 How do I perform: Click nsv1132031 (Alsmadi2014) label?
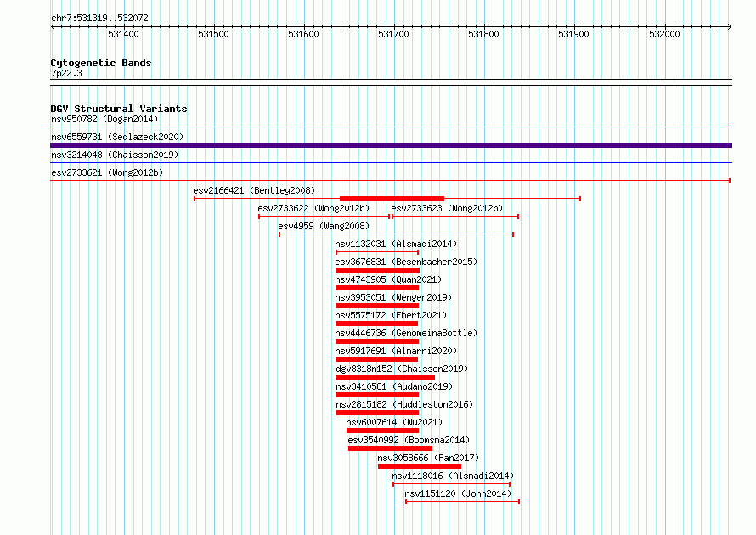click(x=396, y=244)
